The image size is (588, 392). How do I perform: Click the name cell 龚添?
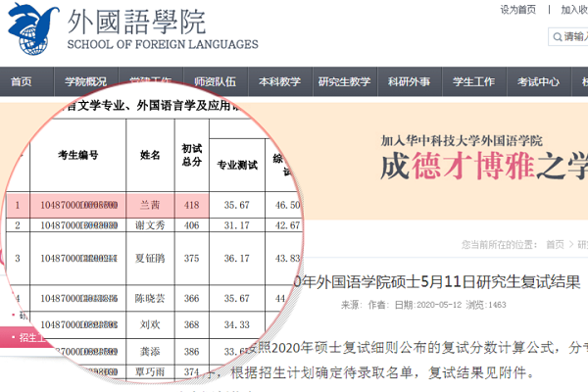tap(150, 352)
